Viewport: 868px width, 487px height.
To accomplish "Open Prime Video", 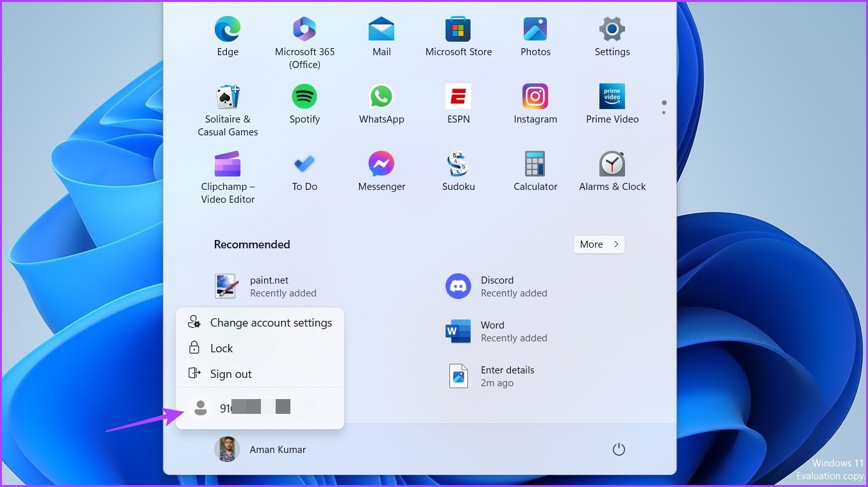I will point(612,104).
